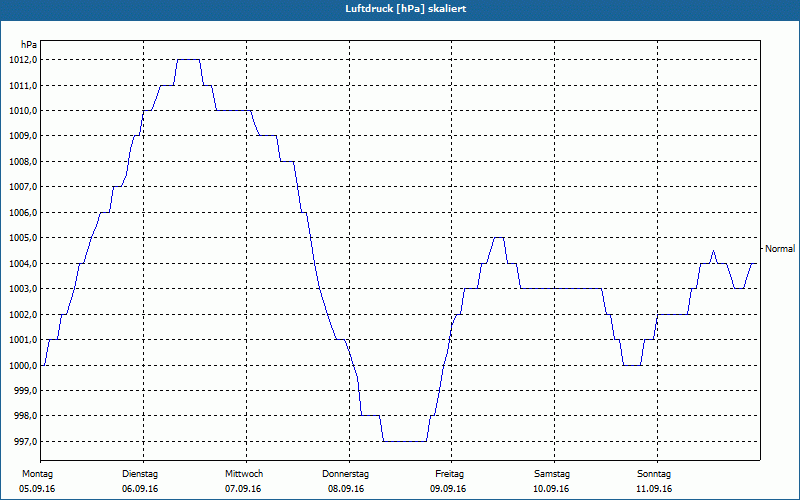
Task: Click the 1002,0 axis value
Action: point(23,314)
